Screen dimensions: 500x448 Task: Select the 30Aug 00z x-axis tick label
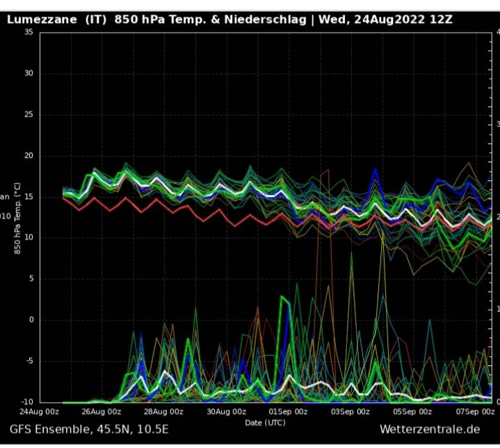[227, 412]
